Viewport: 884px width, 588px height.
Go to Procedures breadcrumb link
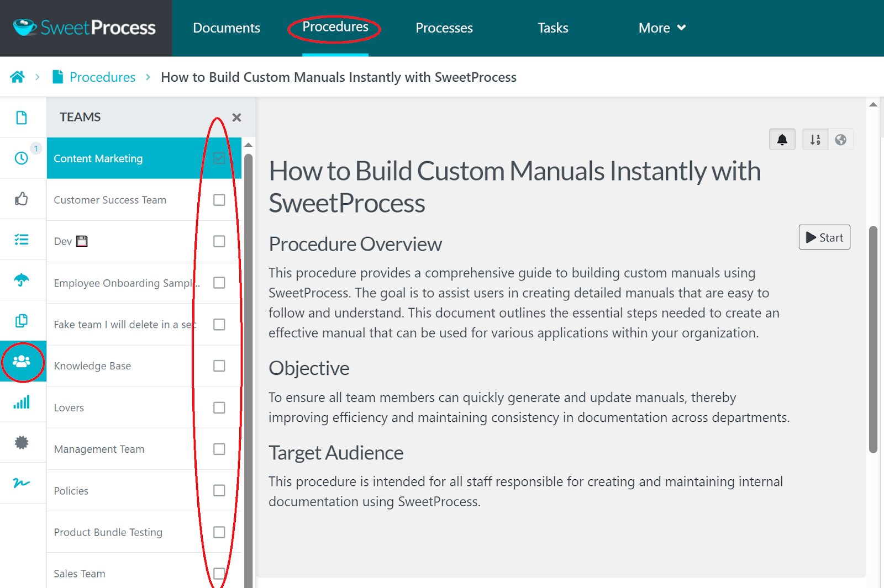102,77
